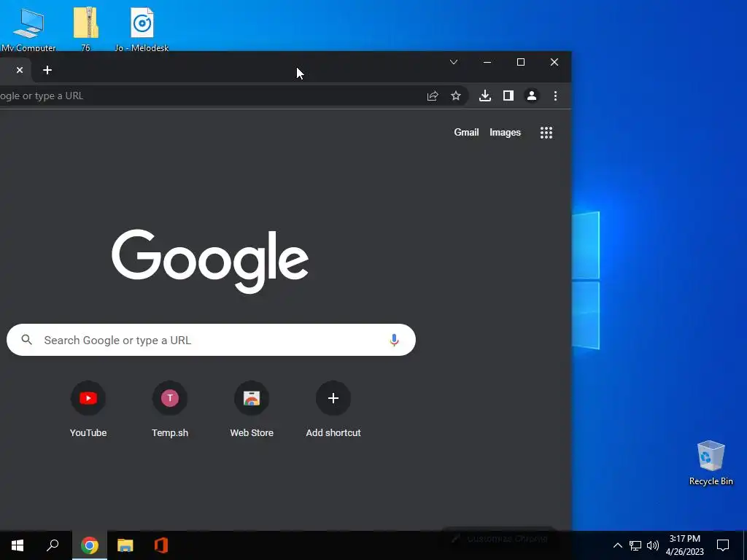
Task: Start voice search with microphone icon
Action: pos(394,340)
